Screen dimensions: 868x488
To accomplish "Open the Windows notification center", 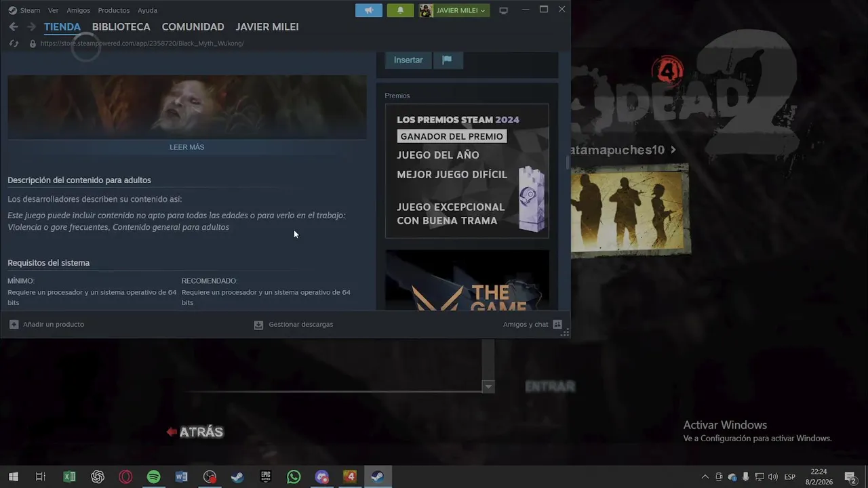I will tap(850, 477).
